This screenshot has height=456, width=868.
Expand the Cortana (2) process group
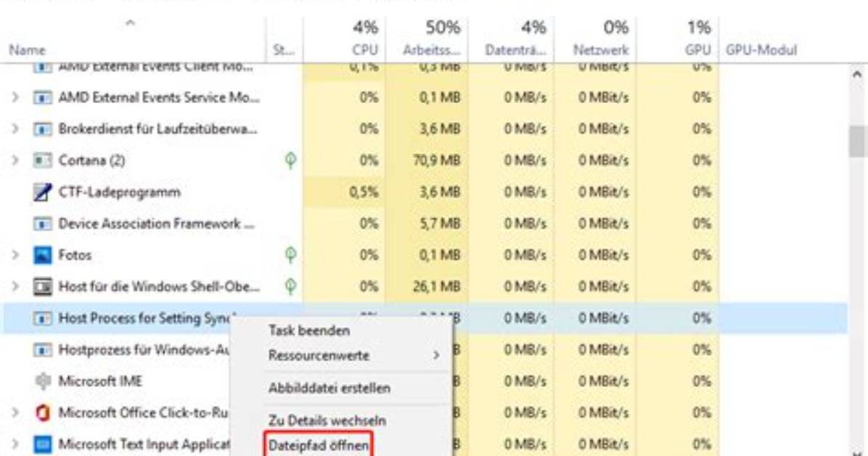[x=15, y=160]
